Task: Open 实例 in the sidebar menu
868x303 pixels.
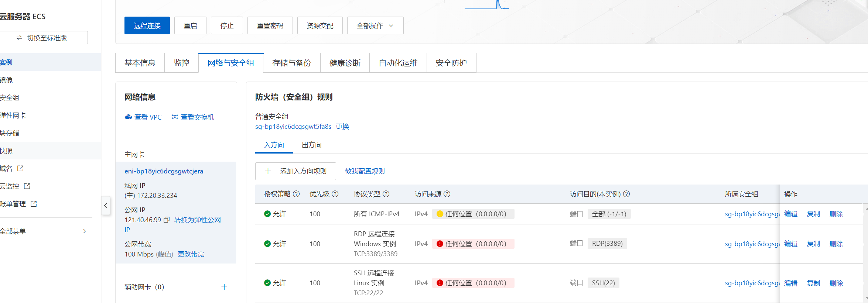Action: 51,62
